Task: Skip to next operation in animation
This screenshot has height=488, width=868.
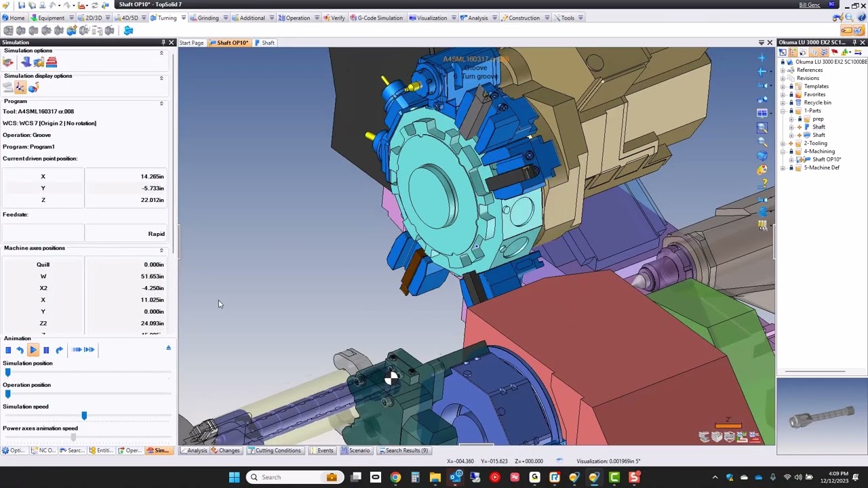Action: tap(89, 350)
